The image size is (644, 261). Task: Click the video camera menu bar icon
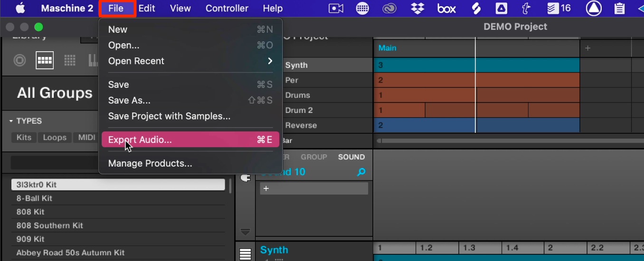tap(336, 8)
